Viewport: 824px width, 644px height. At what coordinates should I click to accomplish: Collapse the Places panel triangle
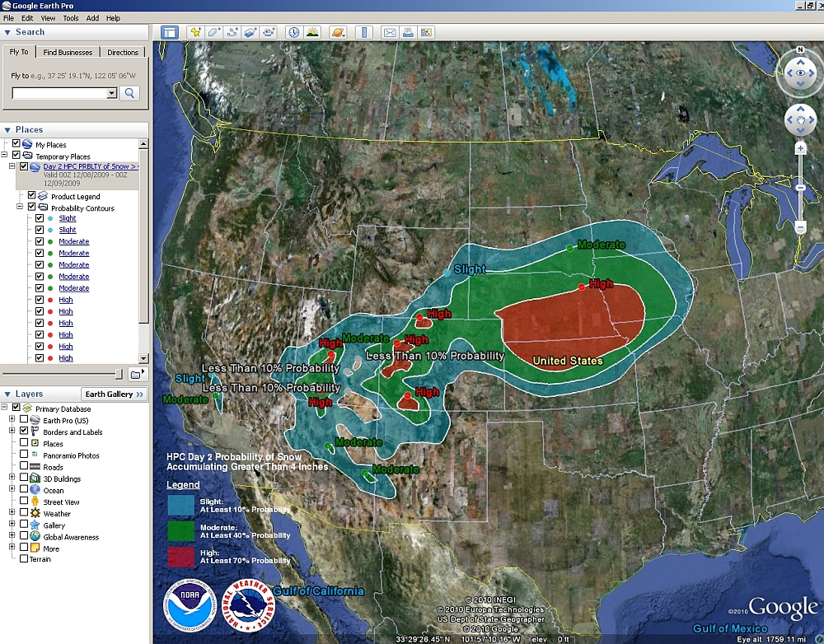7,130
